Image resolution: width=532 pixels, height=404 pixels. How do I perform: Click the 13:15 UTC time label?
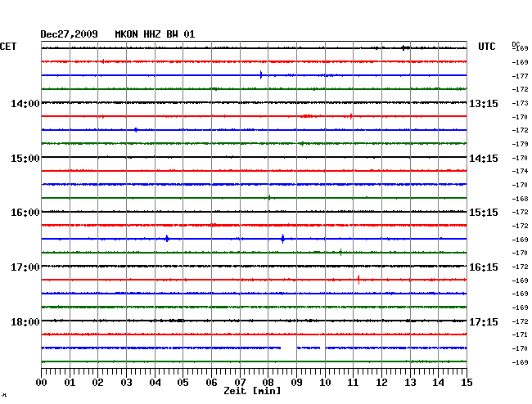(x=484, y=104)
